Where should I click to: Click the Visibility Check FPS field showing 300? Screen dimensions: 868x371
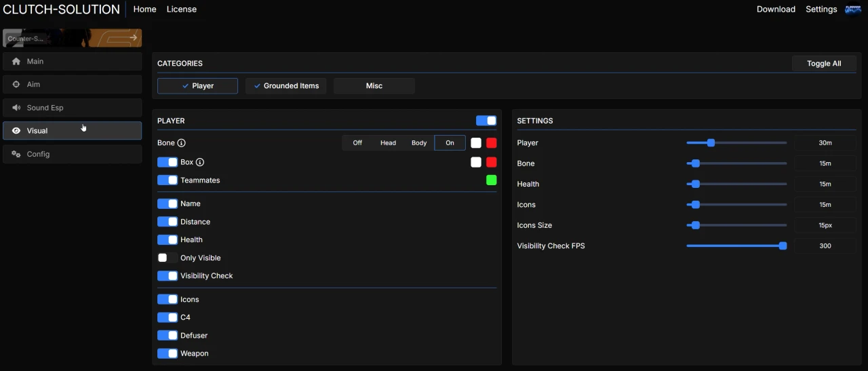tap(825, 246)
